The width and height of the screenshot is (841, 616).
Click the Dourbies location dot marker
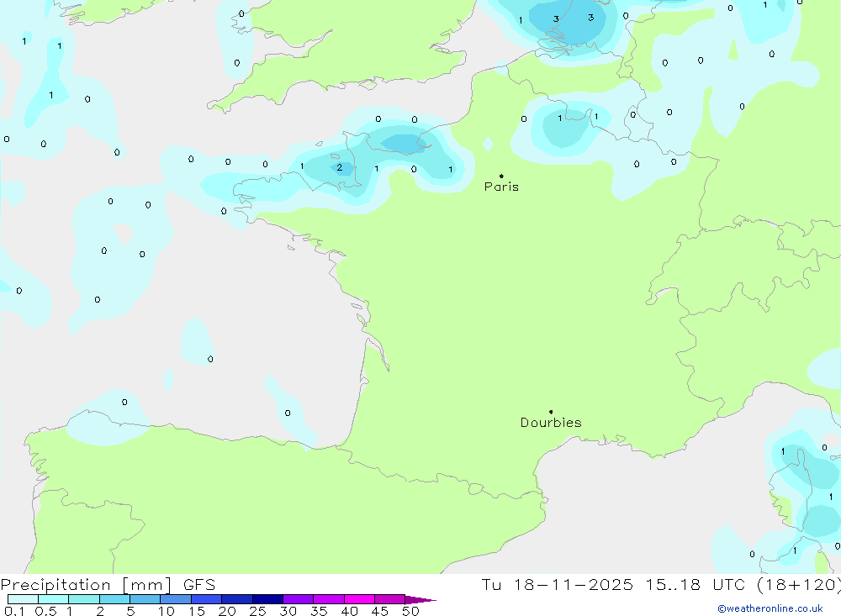coord(551,412)
